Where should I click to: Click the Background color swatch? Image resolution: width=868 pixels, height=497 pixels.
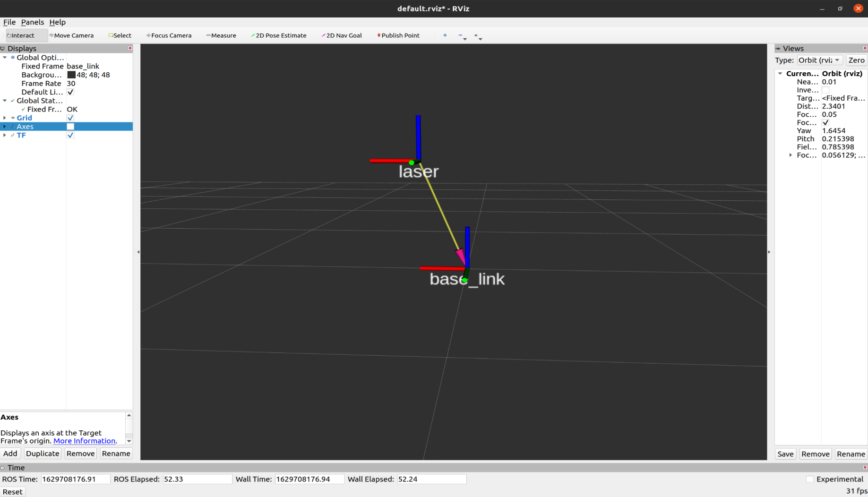(71, 75)
